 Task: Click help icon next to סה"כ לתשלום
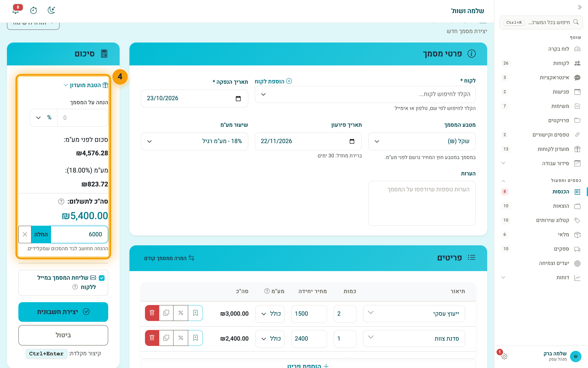[61, 202]
